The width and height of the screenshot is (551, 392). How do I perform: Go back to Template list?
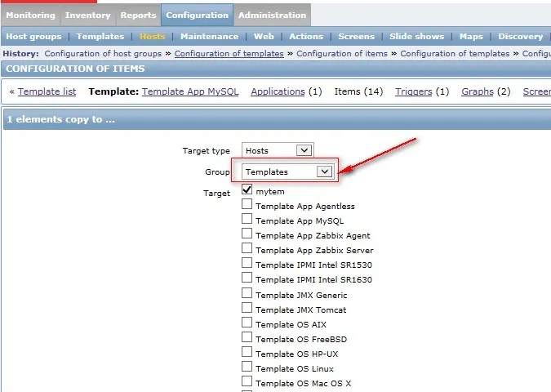[x=47, y=91]
